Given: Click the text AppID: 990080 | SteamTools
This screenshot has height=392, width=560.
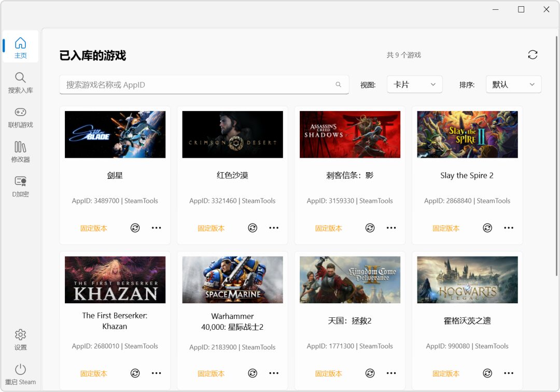Looking at the screenshot, I should 468,346.
